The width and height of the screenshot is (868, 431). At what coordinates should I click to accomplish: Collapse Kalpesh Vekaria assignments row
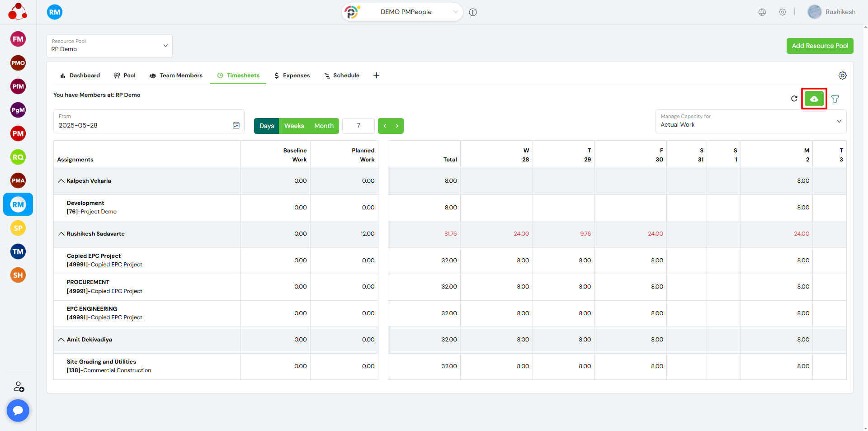tap(61, 181)
